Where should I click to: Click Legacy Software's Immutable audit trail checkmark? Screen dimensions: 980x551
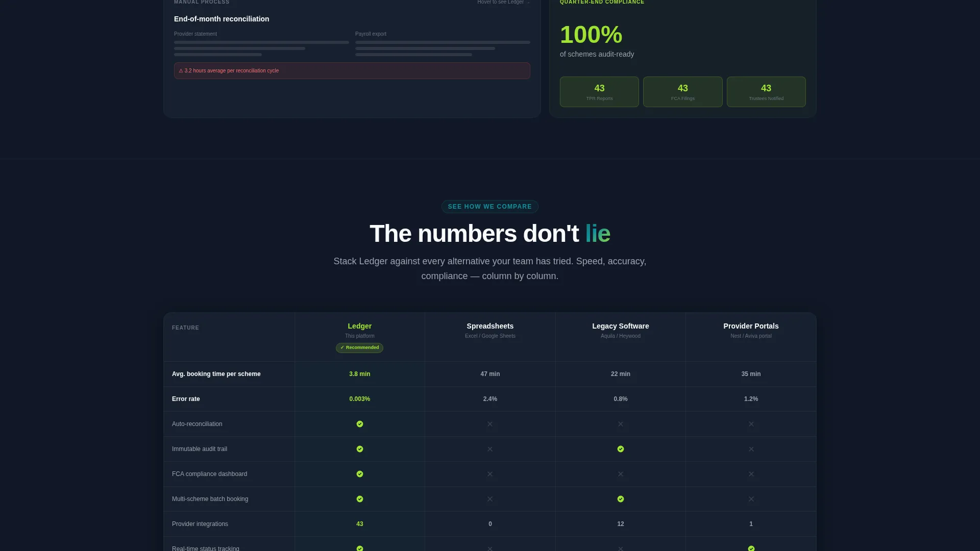[621, 449]
